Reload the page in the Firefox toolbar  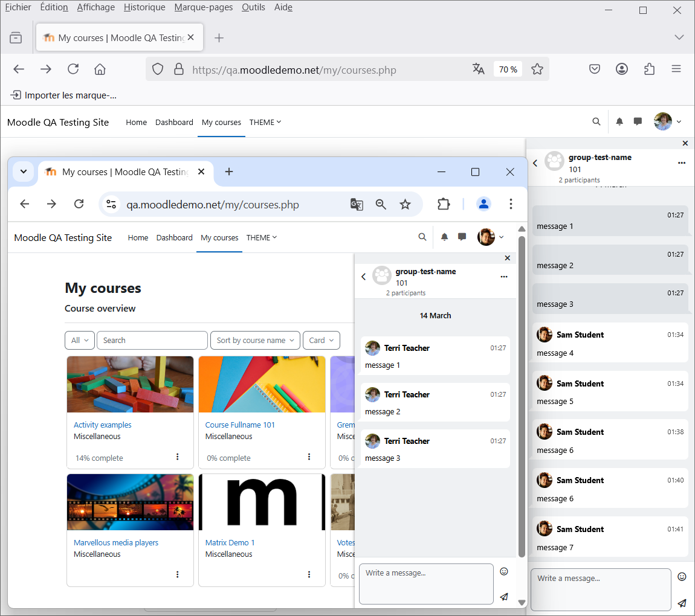[x=73, y=69]
